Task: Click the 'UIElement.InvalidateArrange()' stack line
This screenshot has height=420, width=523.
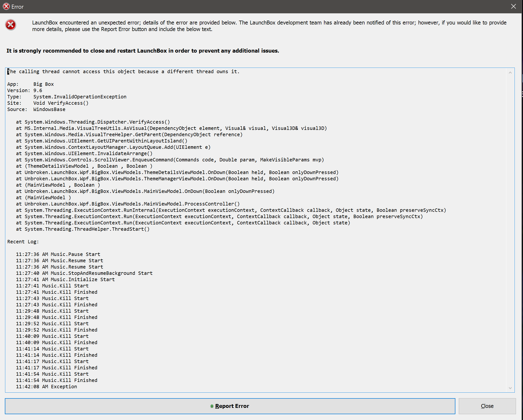Action: tap(84, 154)
